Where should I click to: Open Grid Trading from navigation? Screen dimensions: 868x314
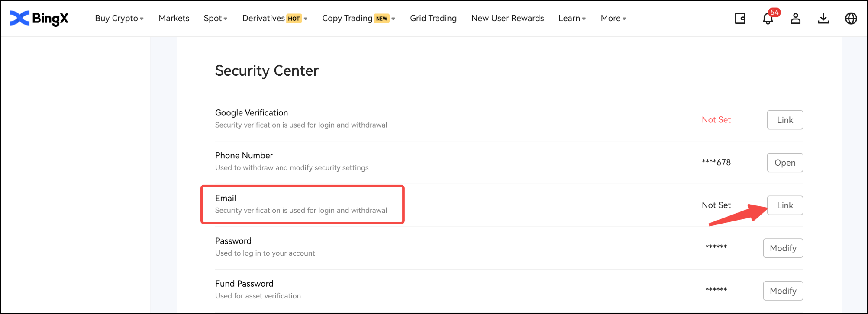(x=433, y=19)
